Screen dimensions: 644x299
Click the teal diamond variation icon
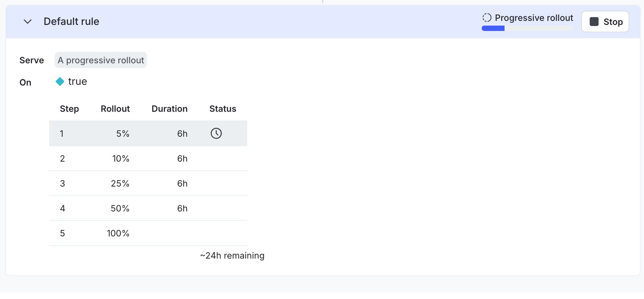point(60,81)
